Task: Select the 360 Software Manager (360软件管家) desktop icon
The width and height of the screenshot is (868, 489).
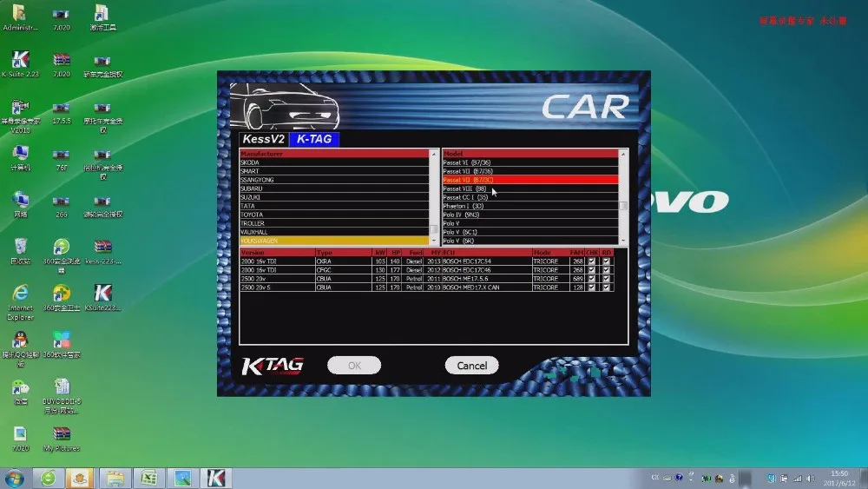Action: 62,345
